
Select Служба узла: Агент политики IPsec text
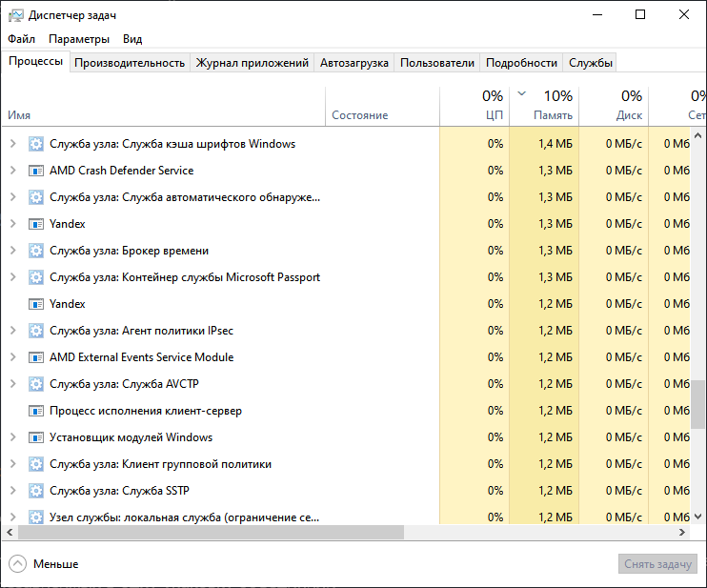(141, 331)
